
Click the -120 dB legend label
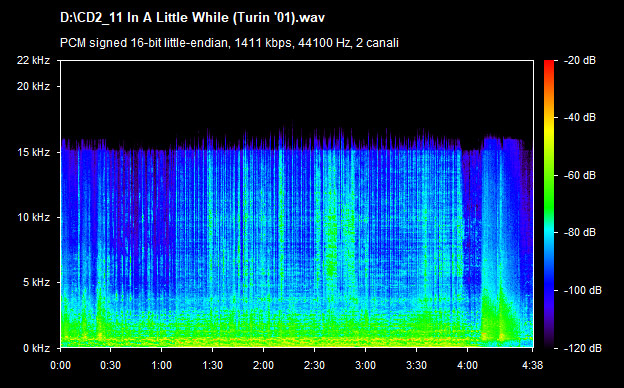pos(583,348)
